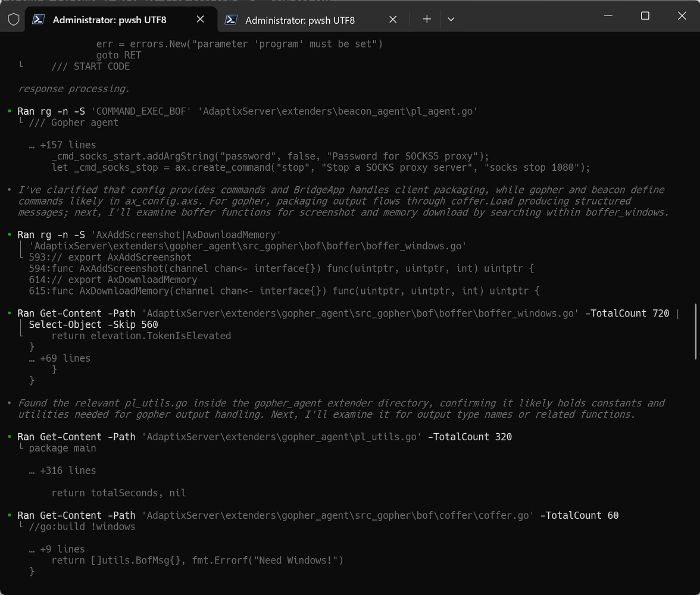Click the 'let _cmd_socks_stop' line
Screen dimensions: 700x595
pos(321,167)
